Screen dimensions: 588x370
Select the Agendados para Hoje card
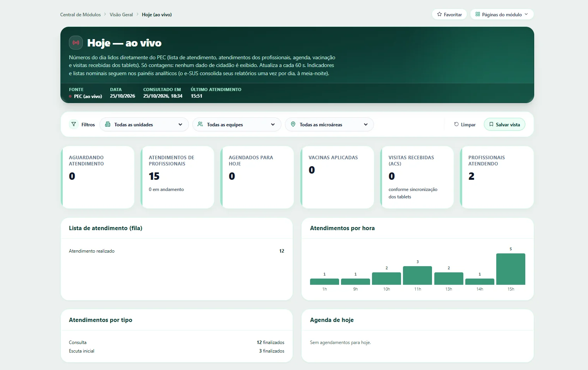(257, 177)
